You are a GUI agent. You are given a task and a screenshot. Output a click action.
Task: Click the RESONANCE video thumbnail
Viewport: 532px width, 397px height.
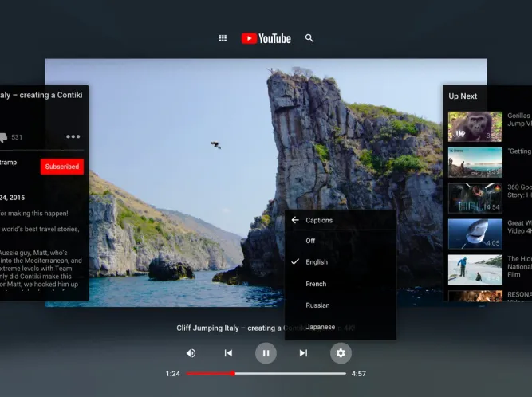coord(475,296)
